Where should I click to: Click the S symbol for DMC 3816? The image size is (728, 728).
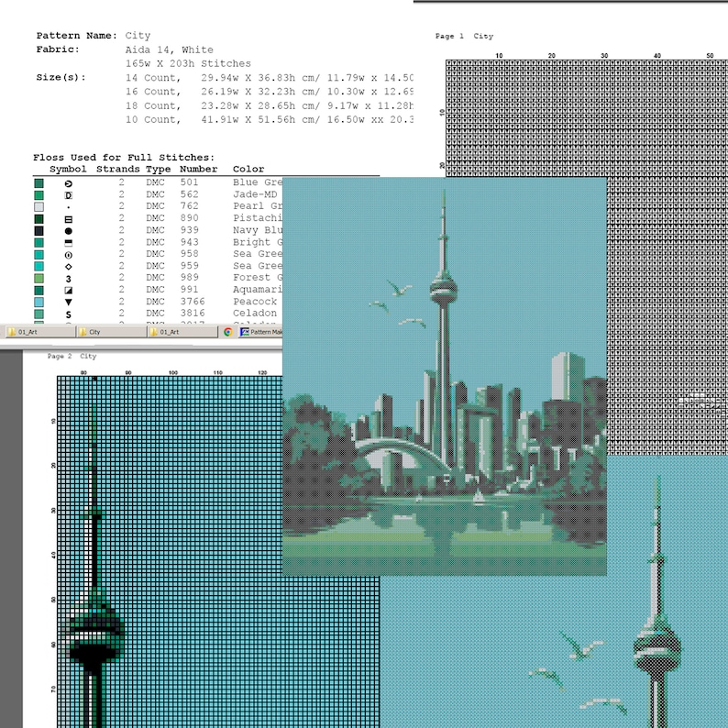pyautogui.click(x=68, y=314)
